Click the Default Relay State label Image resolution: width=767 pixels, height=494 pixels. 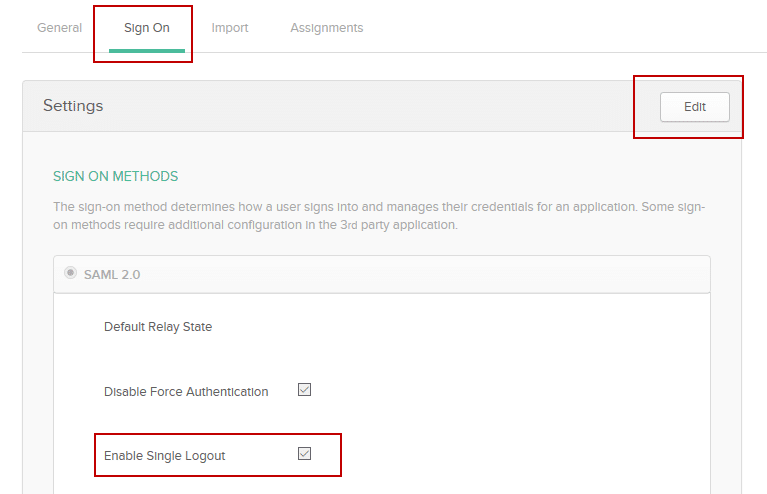[x=158, y=327]
